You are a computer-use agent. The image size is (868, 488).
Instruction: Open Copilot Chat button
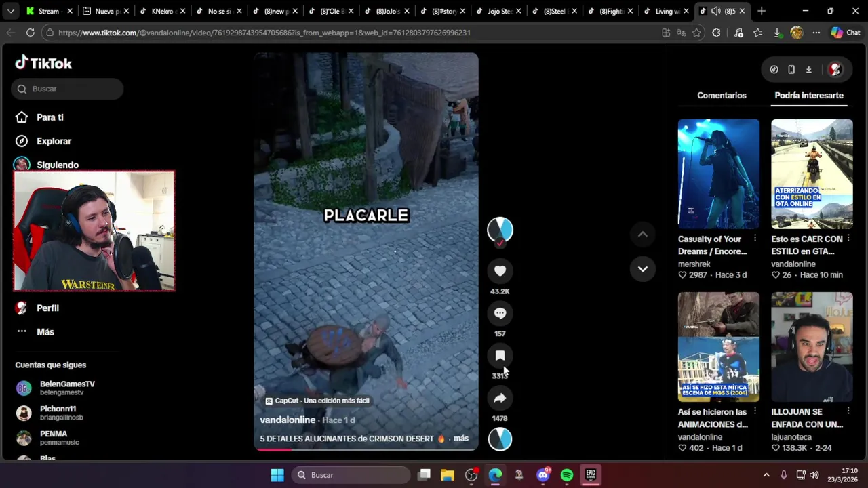[845, 33]
